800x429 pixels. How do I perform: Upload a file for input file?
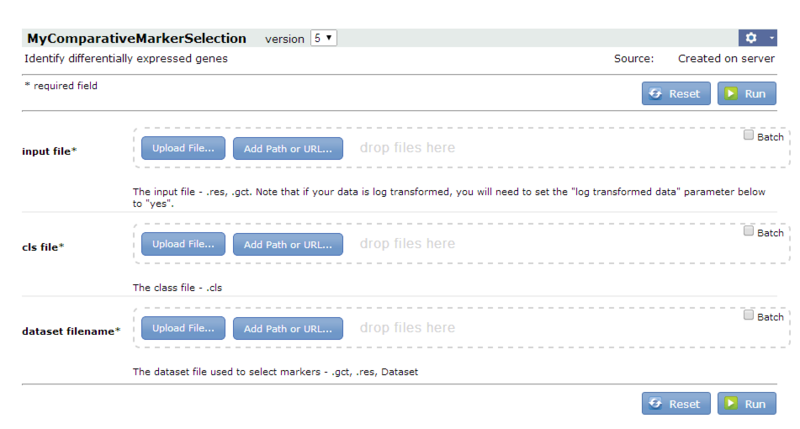(x=183, y=148)
